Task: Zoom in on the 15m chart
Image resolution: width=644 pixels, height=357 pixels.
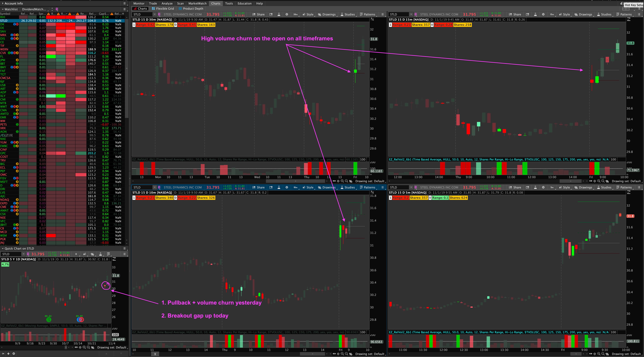Action: 599,181
